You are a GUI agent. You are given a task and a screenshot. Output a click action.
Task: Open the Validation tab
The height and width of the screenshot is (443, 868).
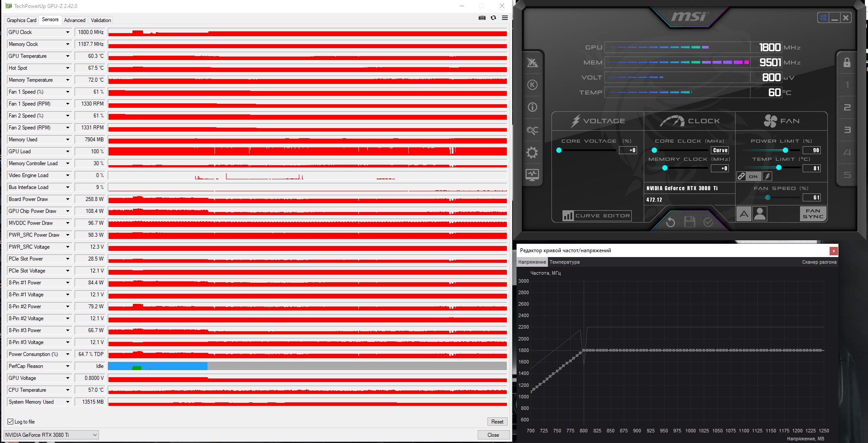(x=101, y=20)
